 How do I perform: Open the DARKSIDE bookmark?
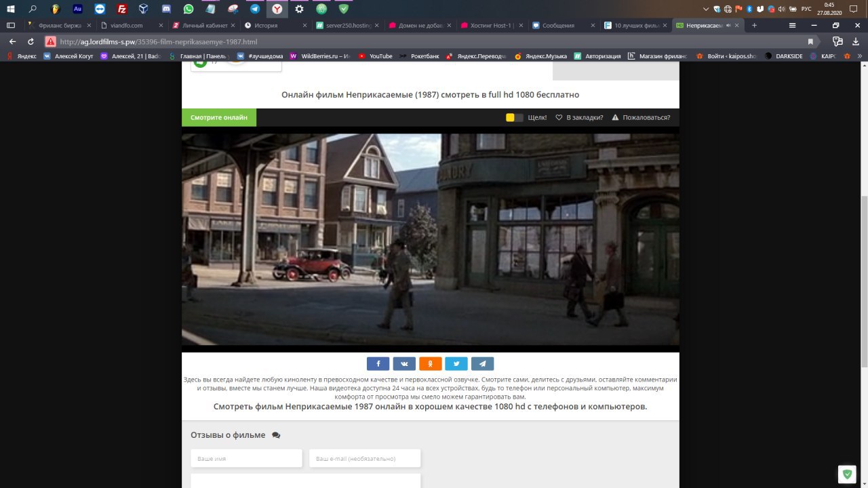tap(783, 56)
